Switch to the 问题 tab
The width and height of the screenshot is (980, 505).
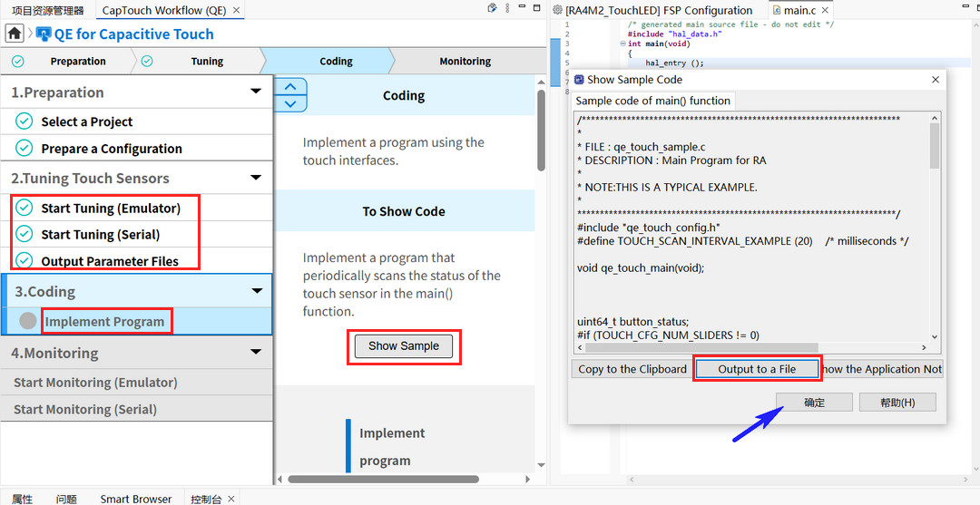[66, 499]
